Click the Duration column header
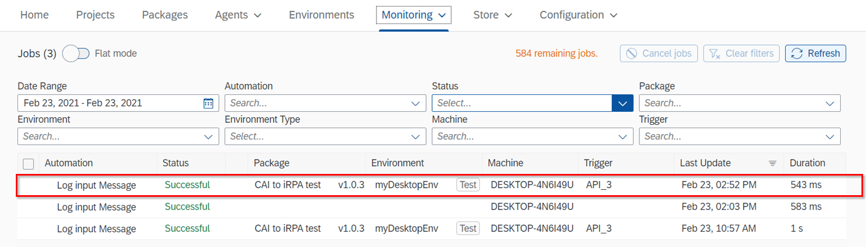The width and height of the screenshot is (868, 247). 807,163
